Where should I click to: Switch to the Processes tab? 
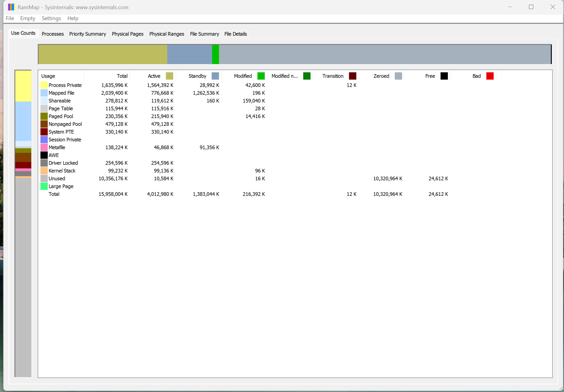tap(52, 34)
